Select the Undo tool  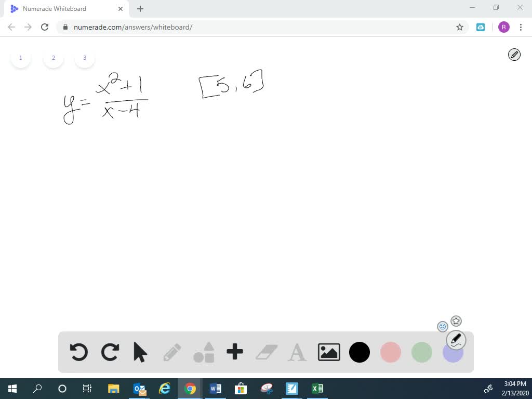[x=78, y=352]
